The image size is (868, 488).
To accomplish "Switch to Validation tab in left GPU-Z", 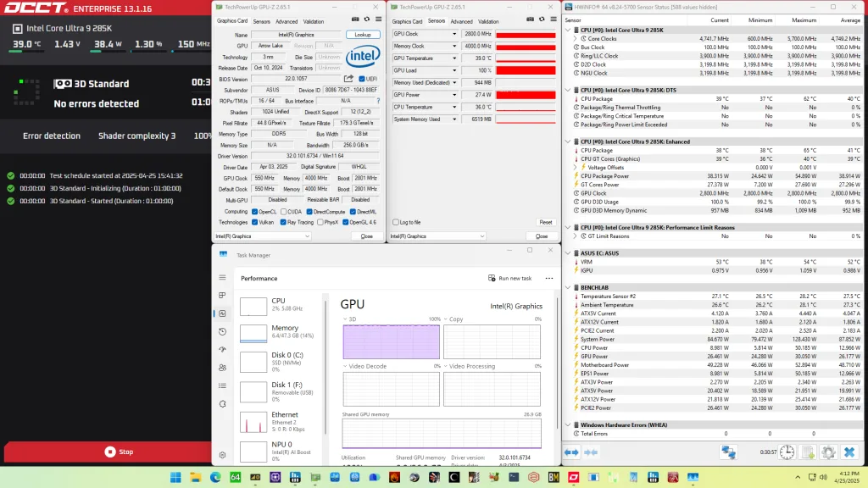I will coord(314,21).
